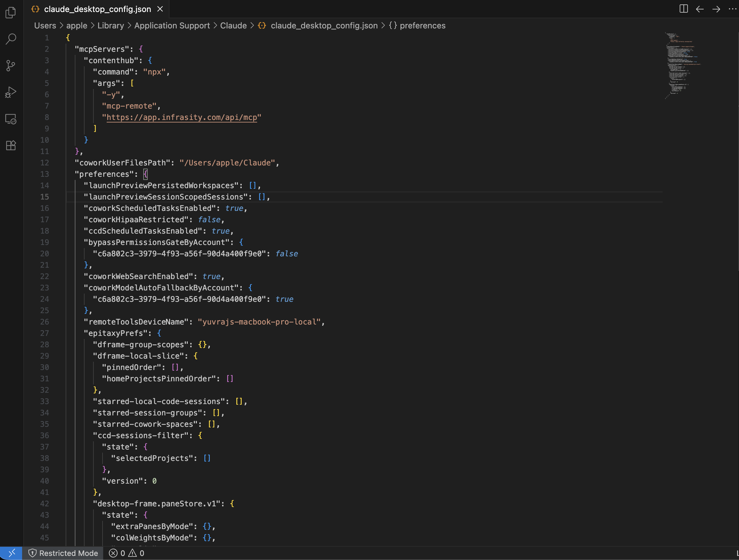Click the "epitaxyPrefs" key
This screenshot has width=739, height=560.
point(115,333)
